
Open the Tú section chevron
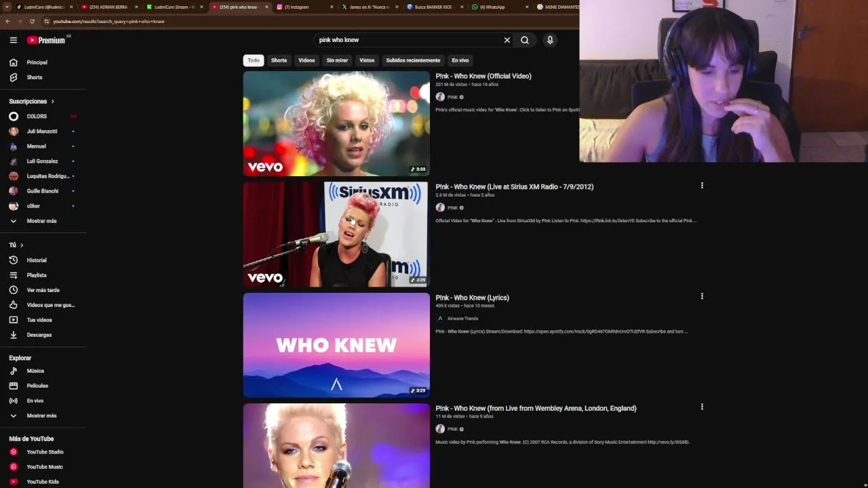22,245
